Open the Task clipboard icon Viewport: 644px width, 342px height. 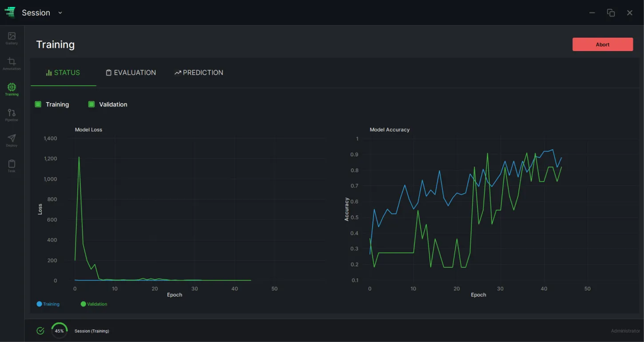(x=12, y=164)
